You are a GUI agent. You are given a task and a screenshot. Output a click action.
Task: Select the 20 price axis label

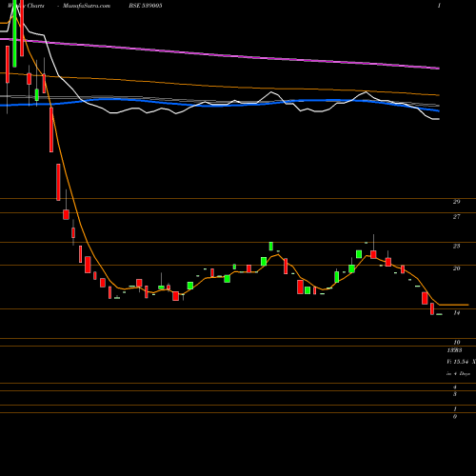point(456,268)
